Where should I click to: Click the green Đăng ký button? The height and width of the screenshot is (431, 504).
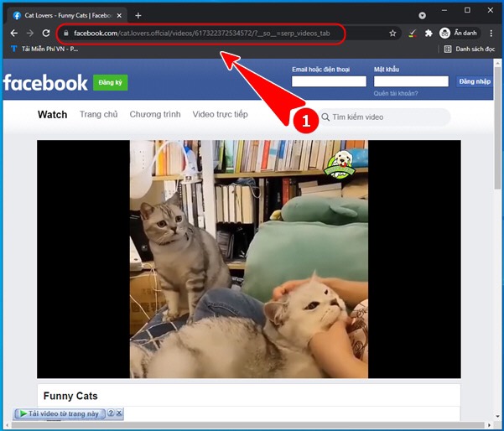(110, 83)
